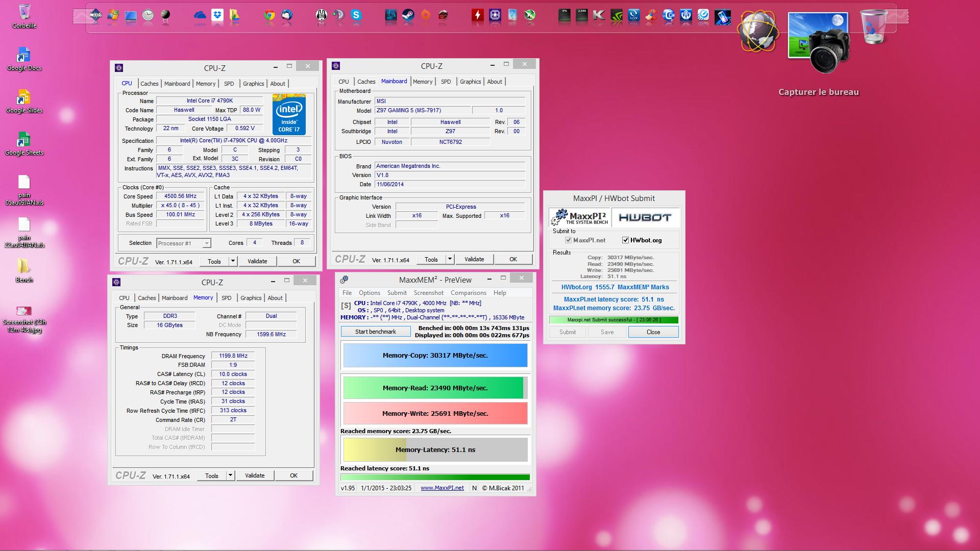
Task: Click Capturer le bureau camera icon
Action: click(x=819, y=43)
